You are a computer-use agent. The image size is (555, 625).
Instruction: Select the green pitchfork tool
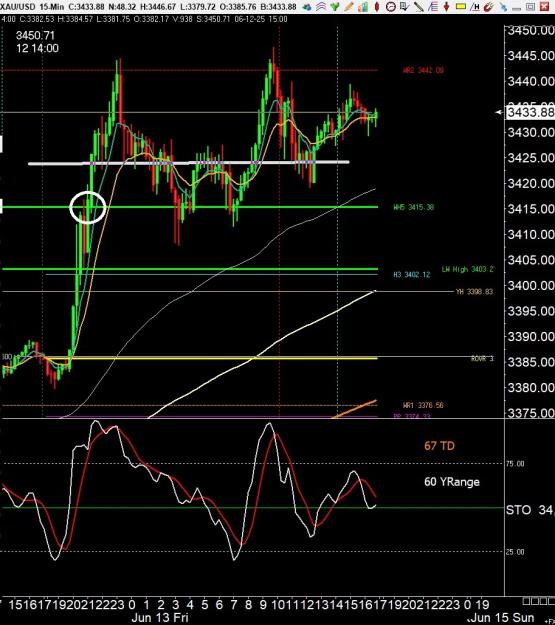[x=335, y=7]
